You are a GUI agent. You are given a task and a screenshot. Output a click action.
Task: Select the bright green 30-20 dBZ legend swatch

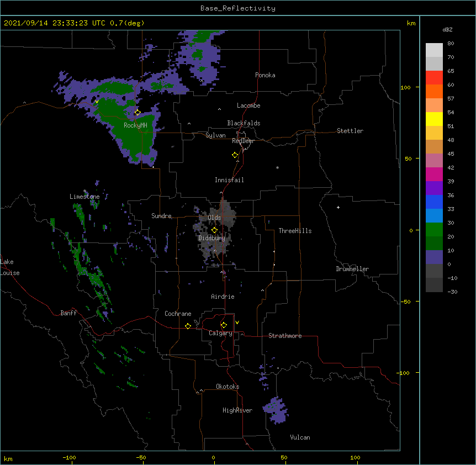(434, 230)
